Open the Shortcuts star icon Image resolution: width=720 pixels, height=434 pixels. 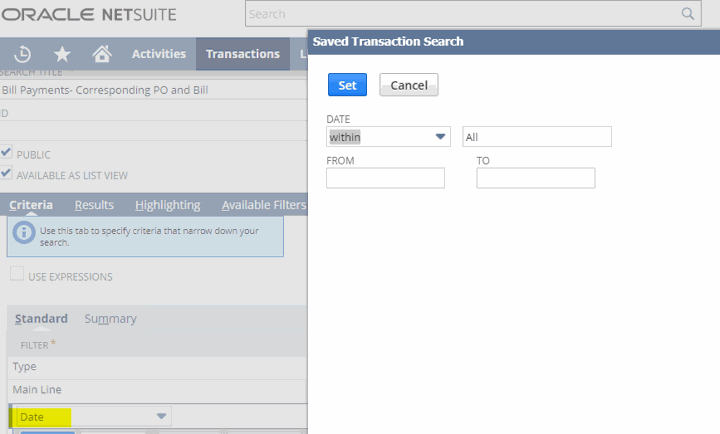tap(62, 54)
